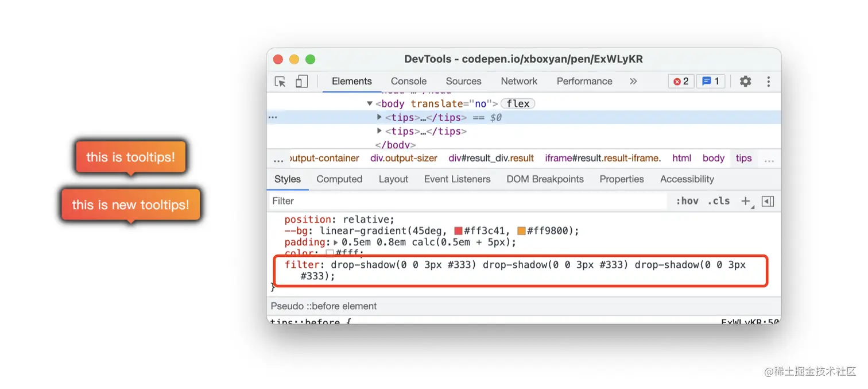868x389 pixels.
Task: Toggle the computed styles sidebar icon
Action: tap(768, 201)
